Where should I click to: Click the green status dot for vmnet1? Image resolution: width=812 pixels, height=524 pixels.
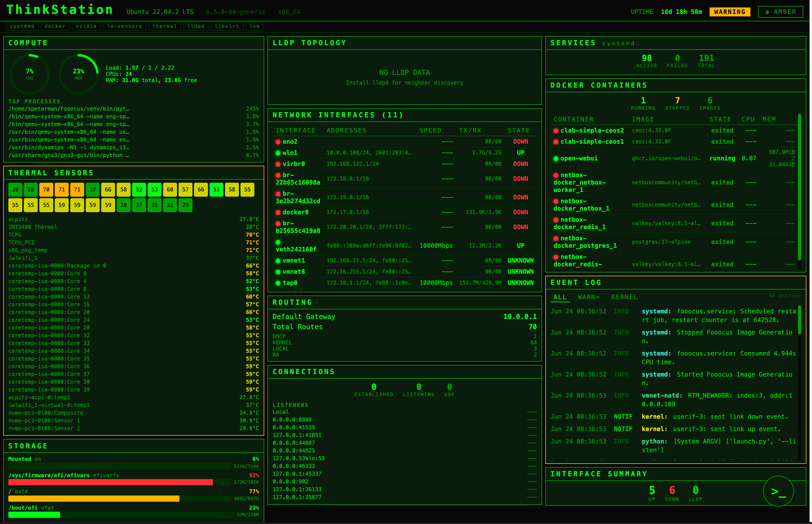pyautogui.click(x=278, y=261)
